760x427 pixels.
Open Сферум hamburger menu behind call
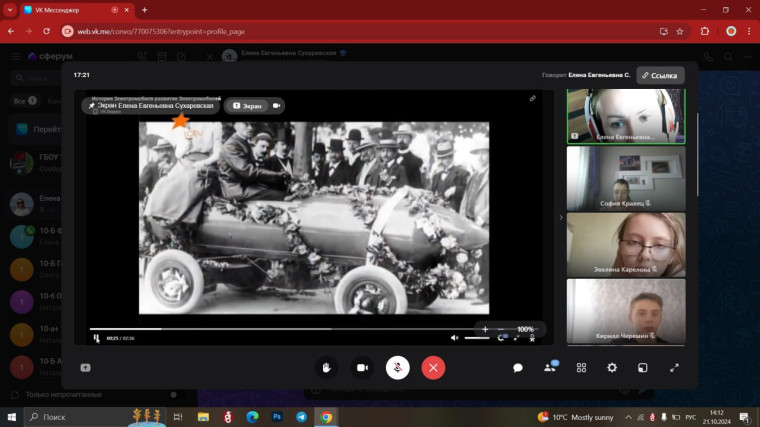click(x=16, y=56)
